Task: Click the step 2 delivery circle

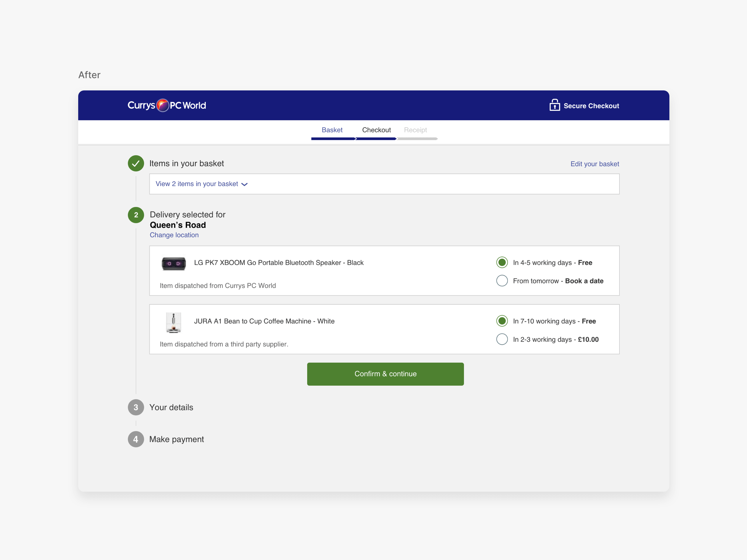Action: point(136,215)
